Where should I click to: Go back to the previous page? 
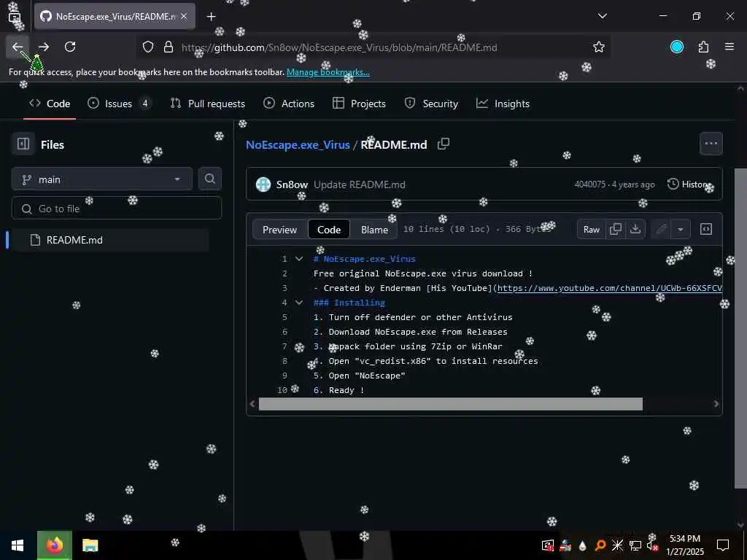click(18, 47)
